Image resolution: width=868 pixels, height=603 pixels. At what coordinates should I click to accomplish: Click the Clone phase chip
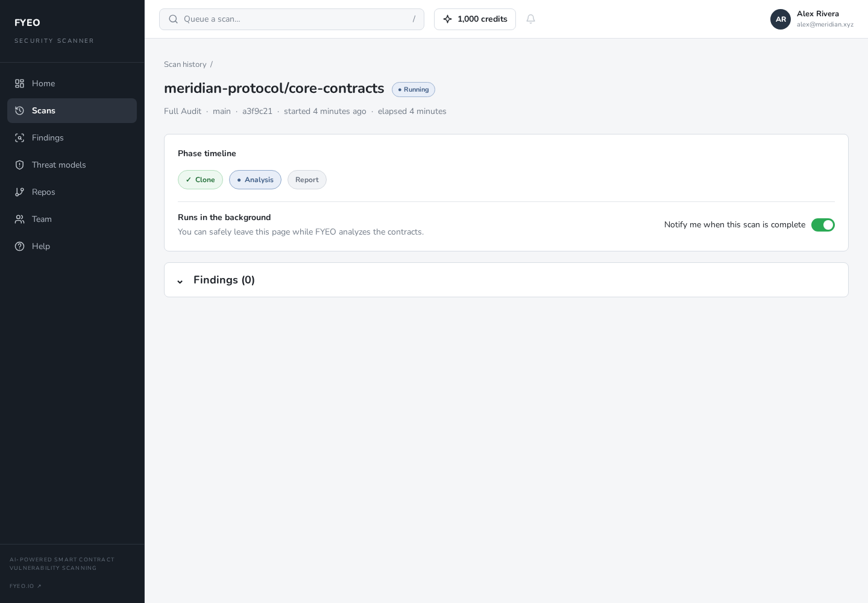point(200,180)
